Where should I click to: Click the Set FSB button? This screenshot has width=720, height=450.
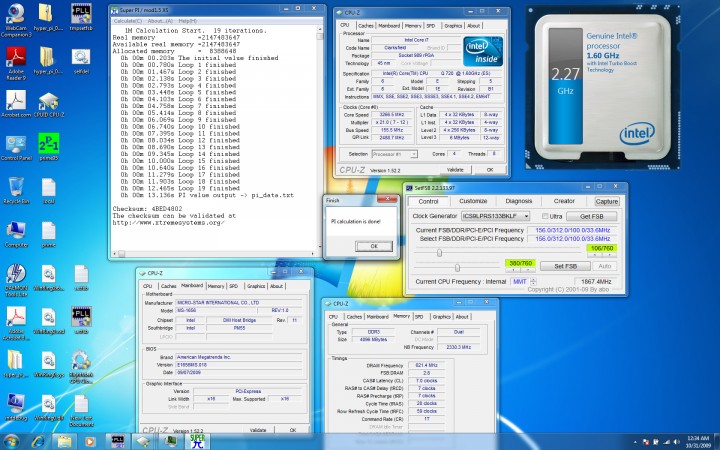coord(567,266)
